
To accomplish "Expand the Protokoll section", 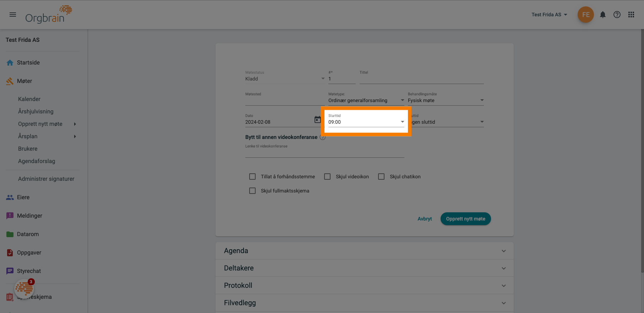I will [365, 286].
